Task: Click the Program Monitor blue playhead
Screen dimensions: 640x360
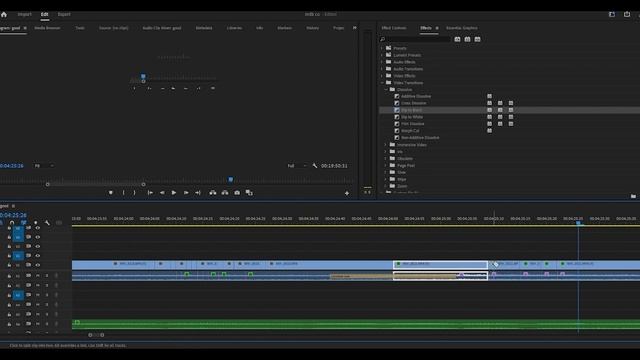Action: tap(231, 180)
